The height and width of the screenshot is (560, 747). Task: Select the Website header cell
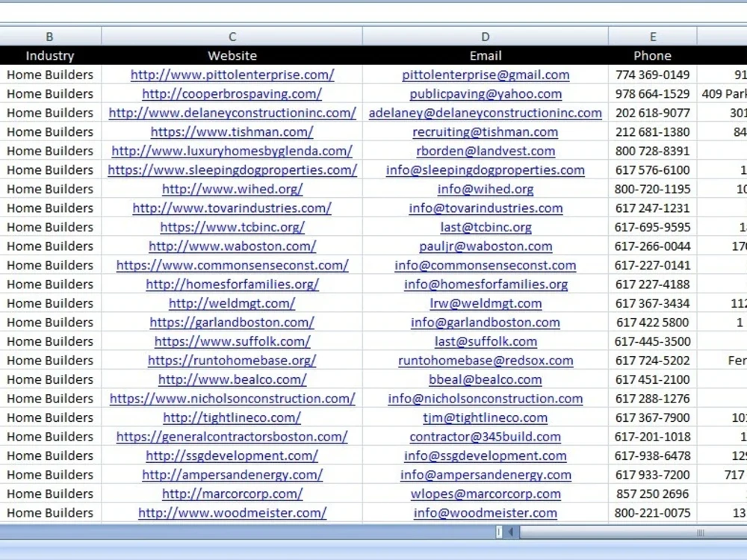232,56
